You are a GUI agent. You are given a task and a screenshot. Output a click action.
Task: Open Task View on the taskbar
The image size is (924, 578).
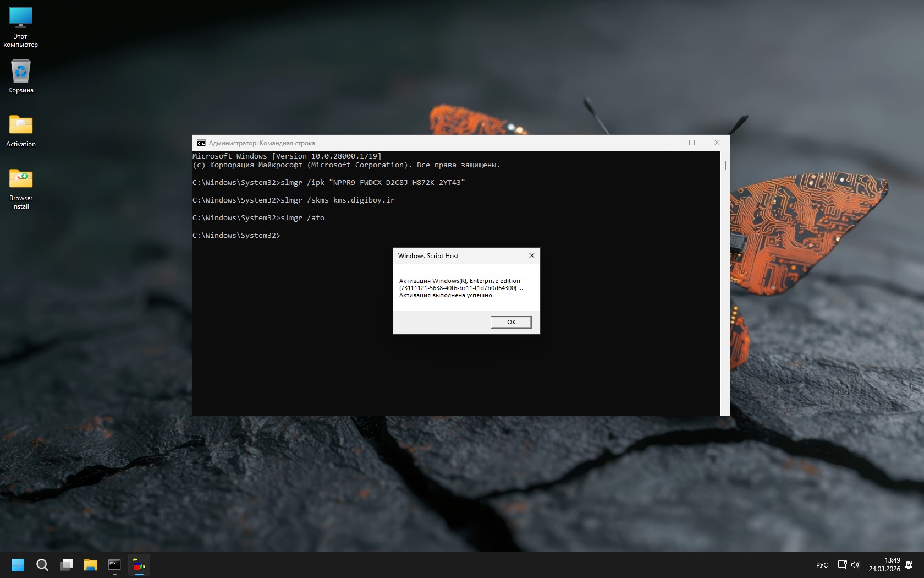coord(67,565)
